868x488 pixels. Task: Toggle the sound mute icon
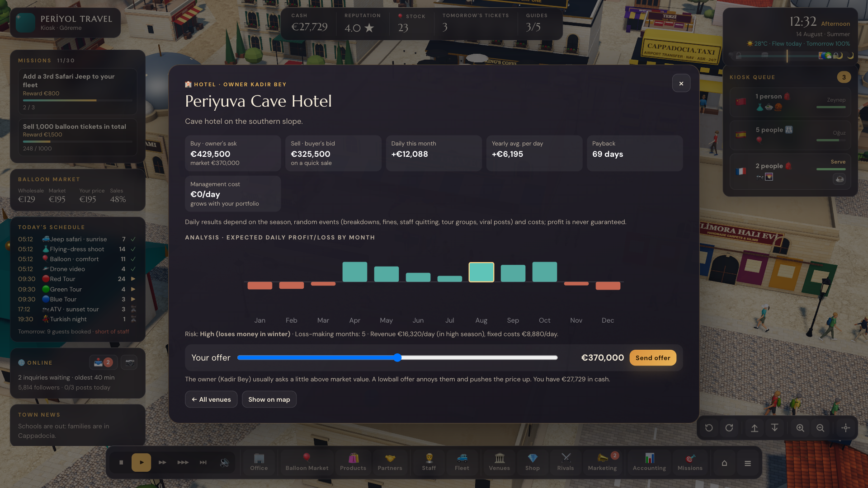click(x=224, y=462)
